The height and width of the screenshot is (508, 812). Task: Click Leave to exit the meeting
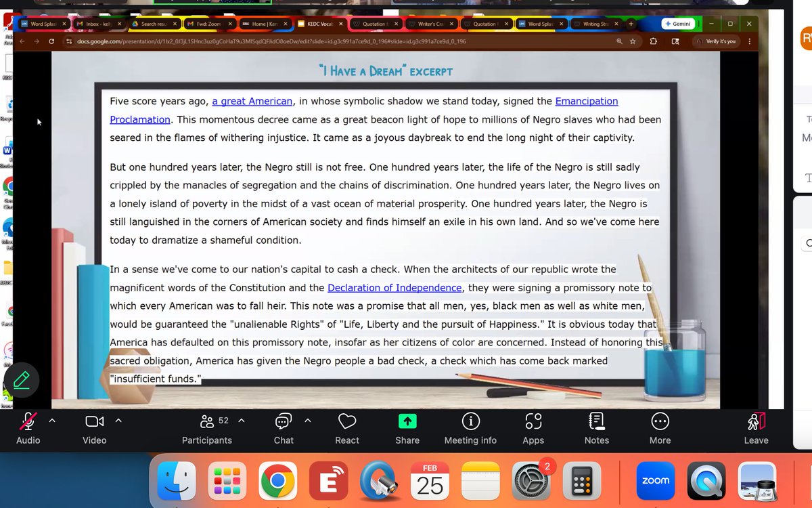coord(757,429)
